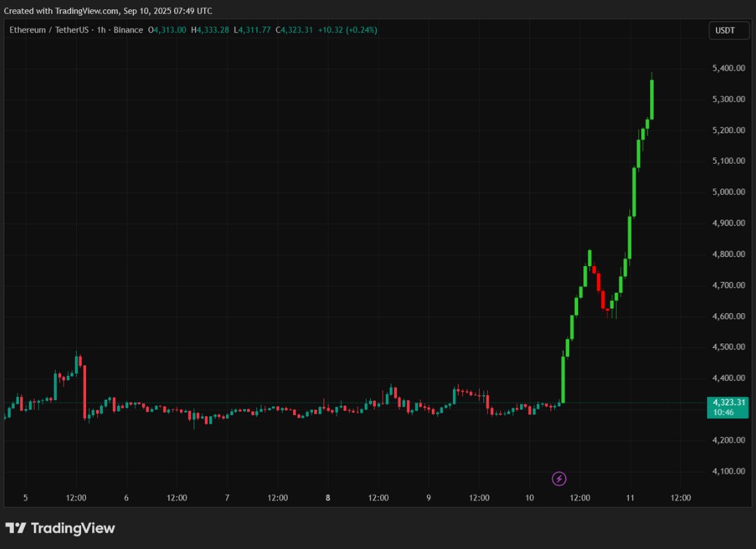Viewport: 756px width, 549px height.
Task: Click the TradingView logo at bottom
Action: [x=60, y=528]
